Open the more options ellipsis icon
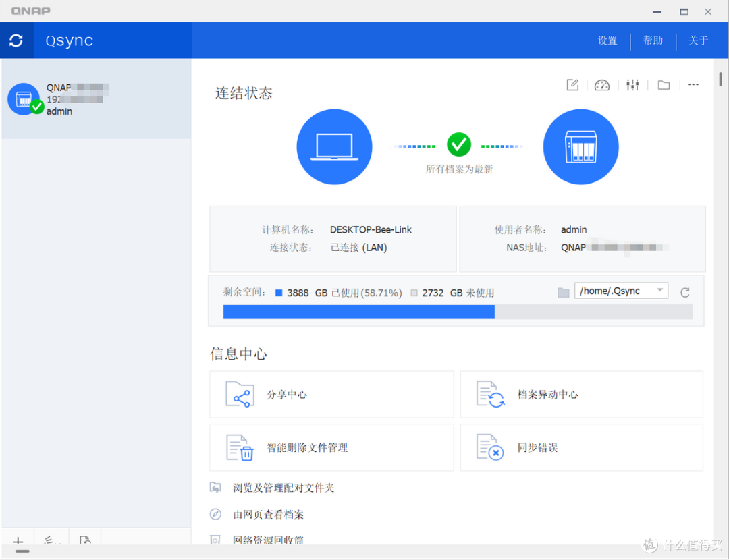729x560 pixels. (693, 85)
